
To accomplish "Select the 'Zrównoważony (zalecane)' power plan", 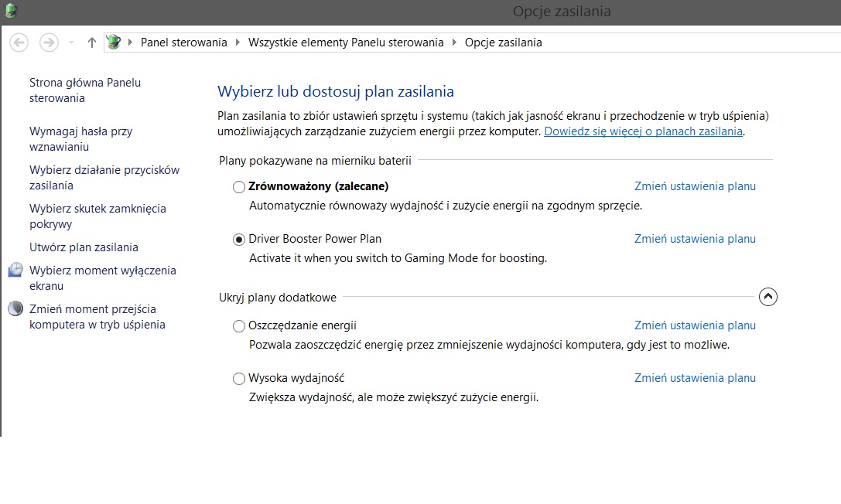I will pos(239,187).
